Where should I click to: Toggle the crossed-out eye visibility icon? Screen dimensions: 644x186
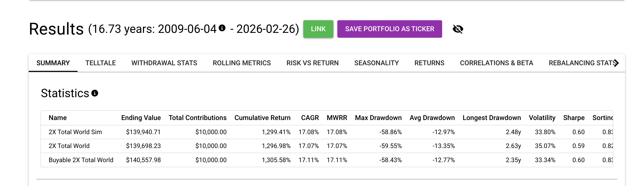458,29
